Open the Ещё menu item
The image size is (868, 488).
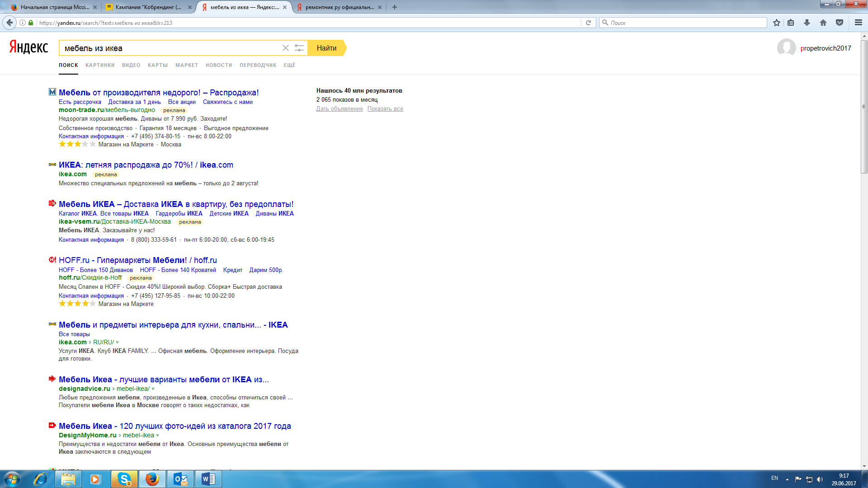tap(289, 65)
